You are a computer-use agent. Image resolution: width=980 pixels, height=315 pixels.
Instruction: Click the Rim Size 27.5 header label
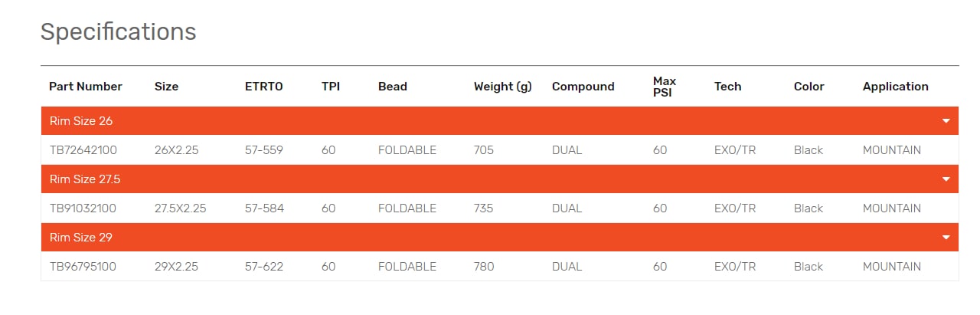point(85,179)
